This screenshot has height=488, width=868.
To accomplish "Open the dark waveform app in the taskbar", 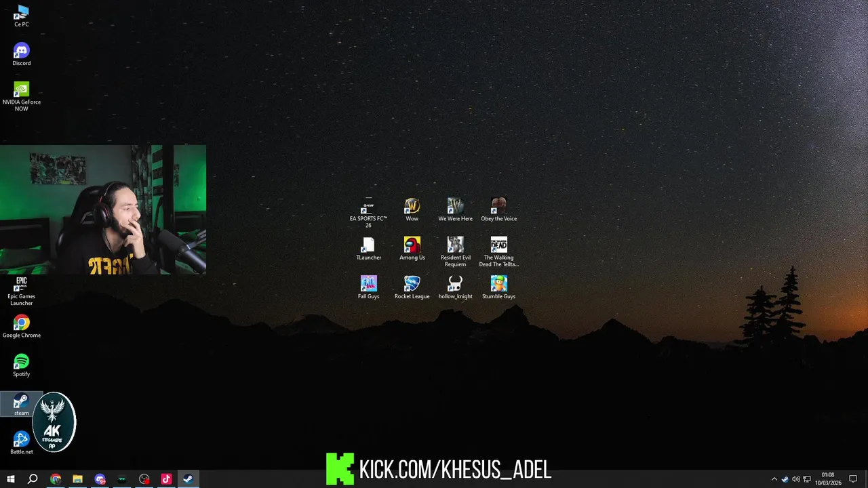I will tap(121, 479).
